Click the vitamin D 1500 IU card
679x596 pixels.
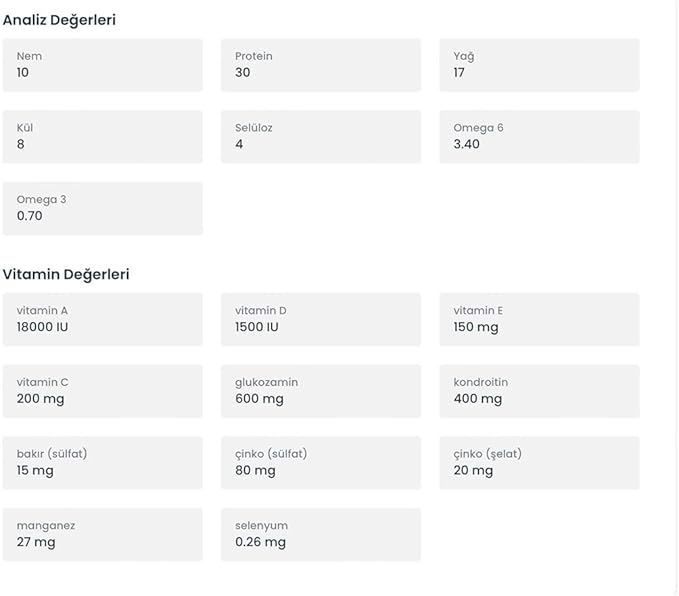[x=320, y=319]
